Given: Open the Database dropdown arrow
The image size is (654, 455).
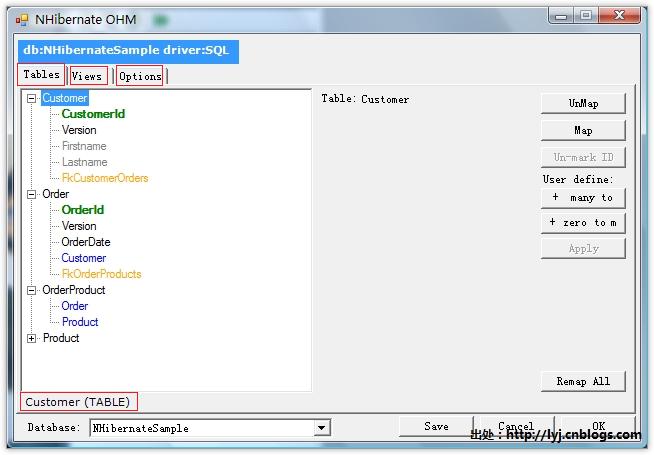Looking at the screenshot, I should (x=321, y=428).
